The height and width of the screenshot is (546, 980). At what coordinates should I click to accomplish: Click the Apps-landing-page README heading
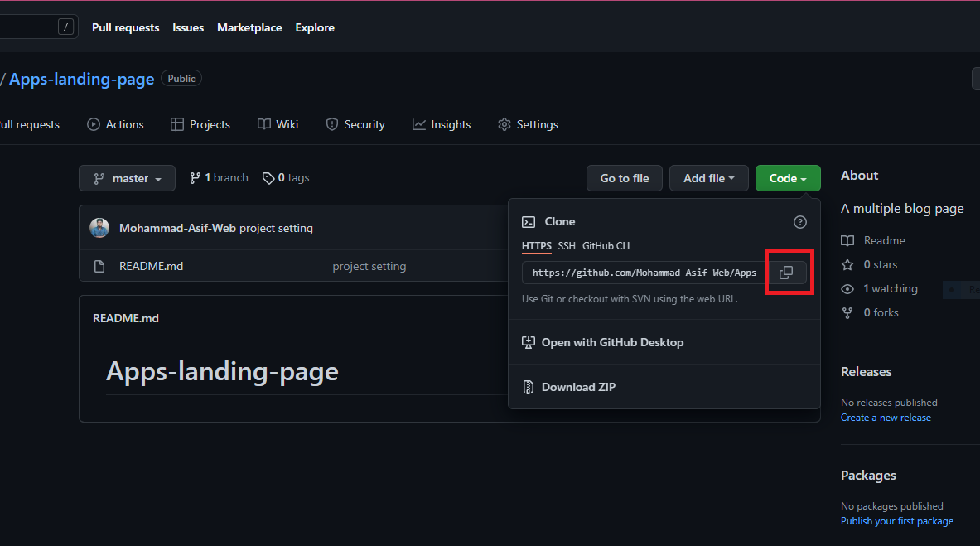(x=222, y=371)
